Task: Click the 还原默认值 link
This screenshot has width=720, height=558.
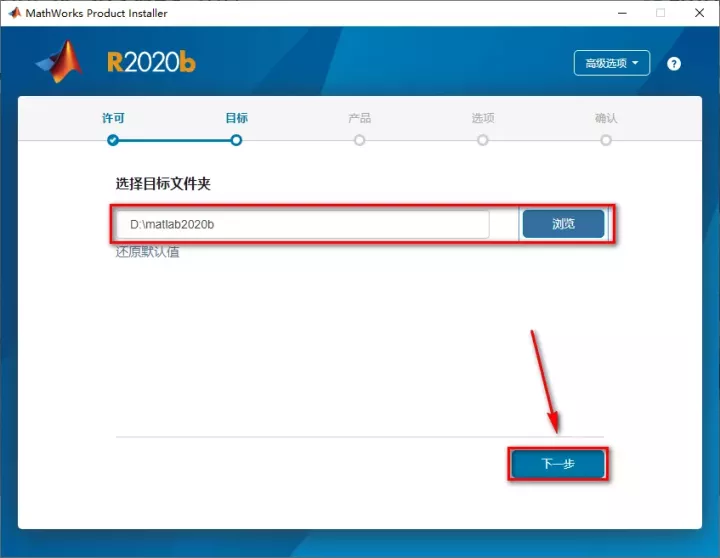Action: (147, 252)
